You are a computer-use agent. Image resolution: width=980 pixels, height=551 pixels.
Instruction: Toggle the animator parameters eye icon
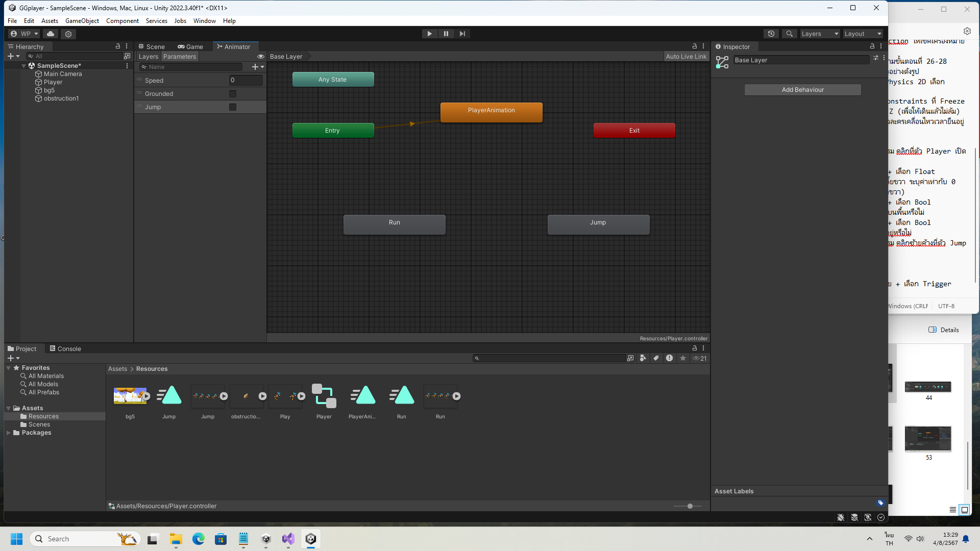[260, 57]
